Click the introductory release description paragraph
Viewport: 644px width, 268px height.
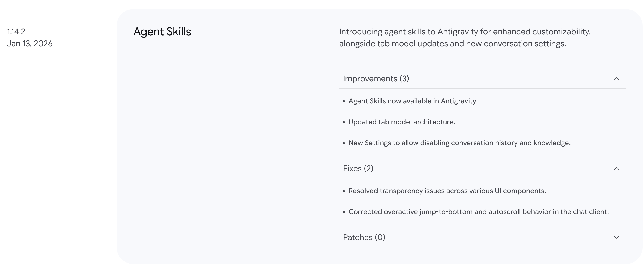[x=465, y=37]
